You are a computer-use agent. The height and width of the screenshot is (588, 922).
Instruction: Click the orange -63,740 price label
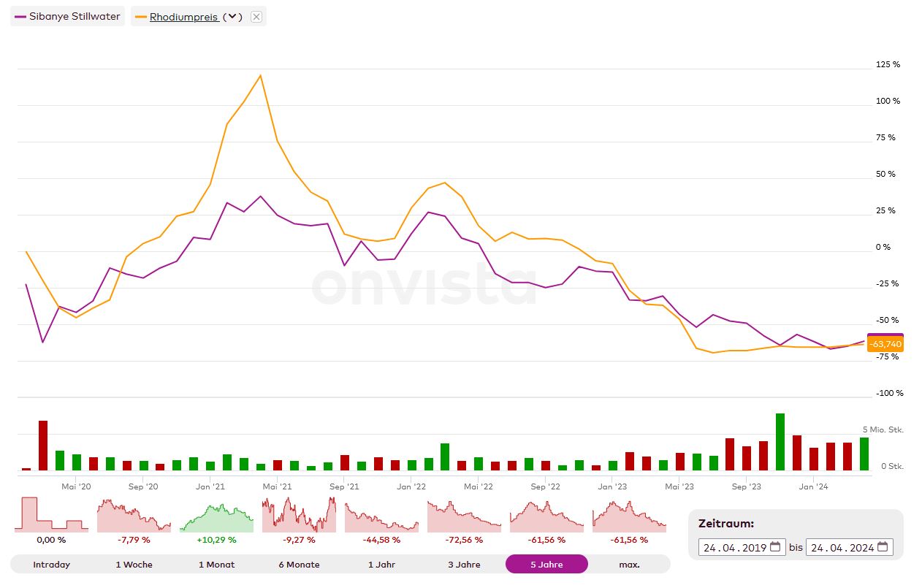[x=885, y=345]
